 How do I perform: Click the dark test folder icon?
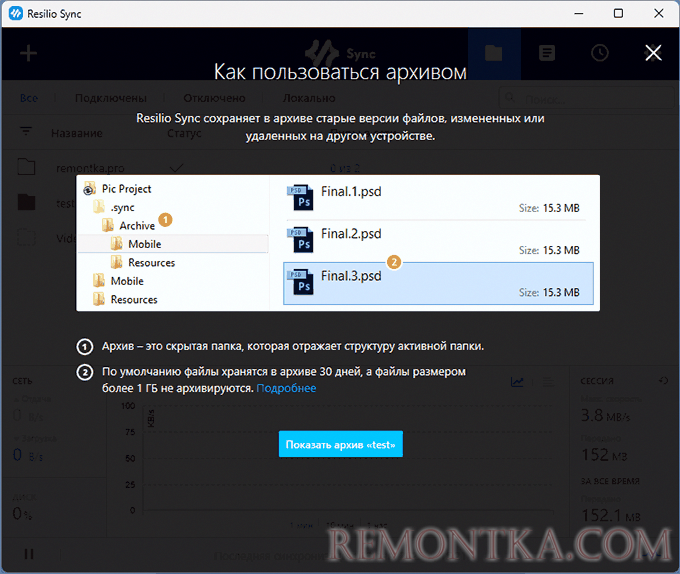click(26, 202)
